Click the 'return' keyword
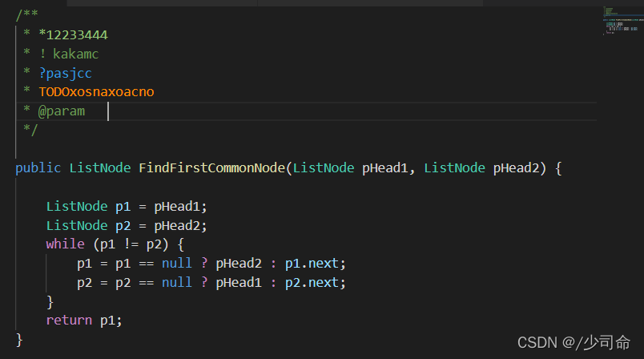 [69, 321]
